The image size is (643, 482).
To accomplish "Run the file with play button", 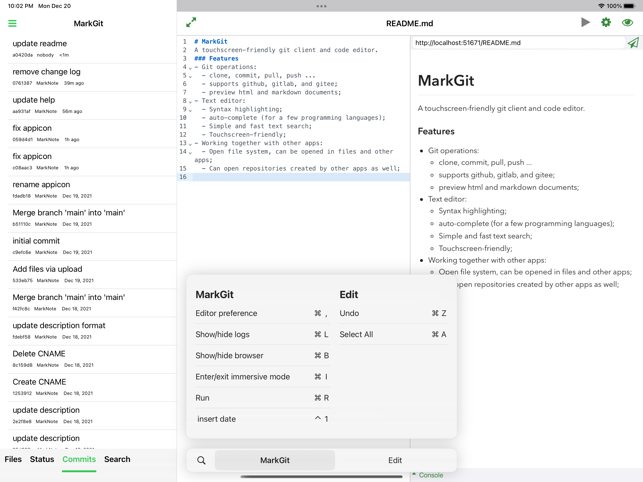I will coord(586,23).
